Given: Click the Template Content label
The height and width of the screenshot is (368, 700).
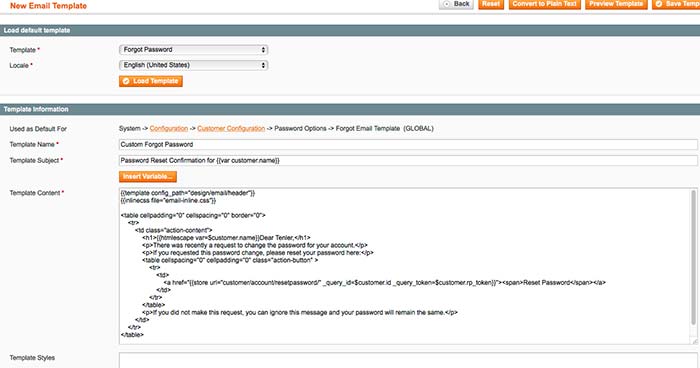Looking at the screenshot, I should coord(35,193).
